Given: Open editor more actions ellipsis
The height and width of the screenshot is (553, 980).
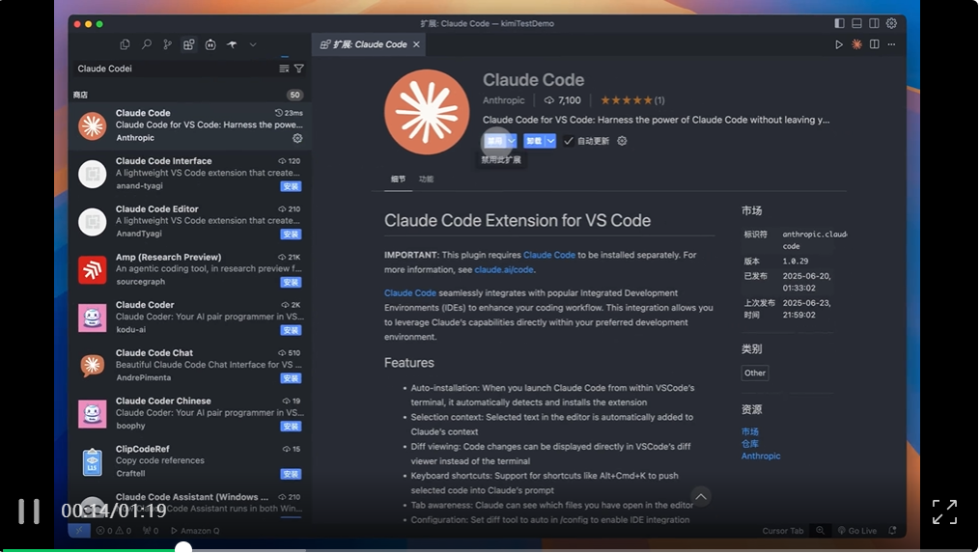Looking at the screenshot, I should coord(892,44).
